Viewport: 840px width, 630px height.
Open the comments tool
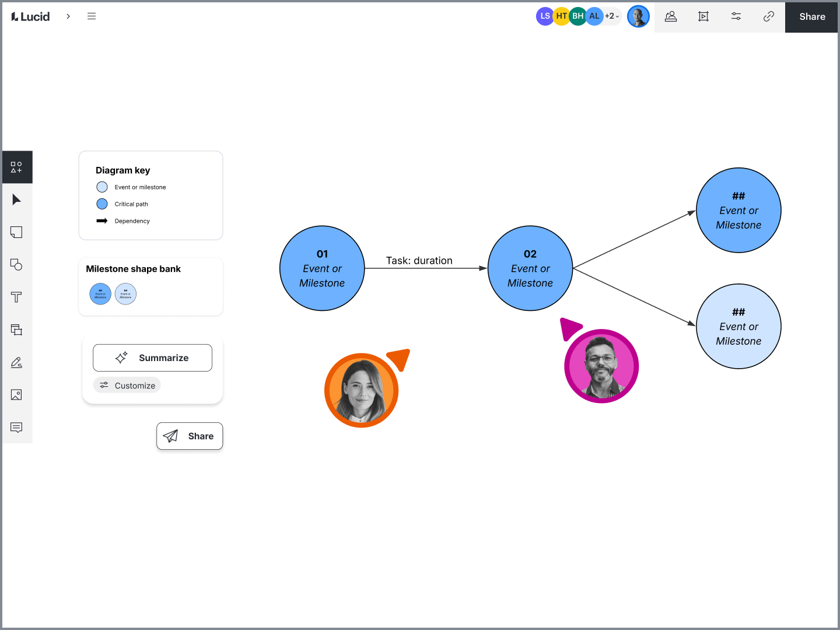(x=16, y=428)
